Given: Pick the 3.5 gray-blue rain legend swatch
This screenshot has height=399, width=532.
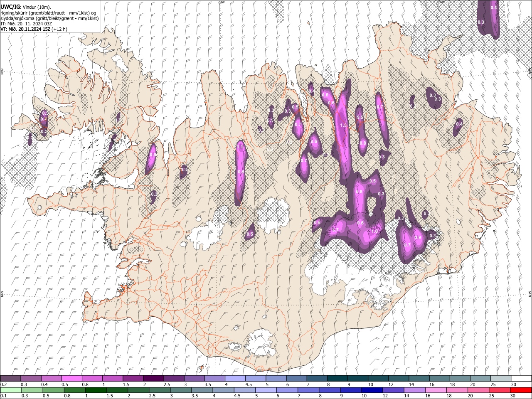Looking at the screenshot, I should click(202, 390).
